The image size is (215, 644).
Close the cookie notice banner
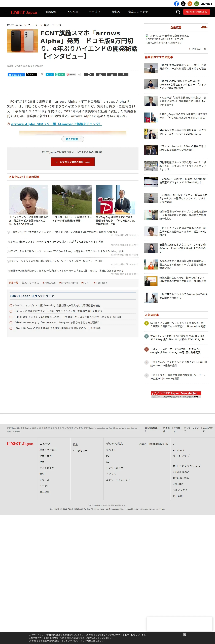click(x=185, y=635)
